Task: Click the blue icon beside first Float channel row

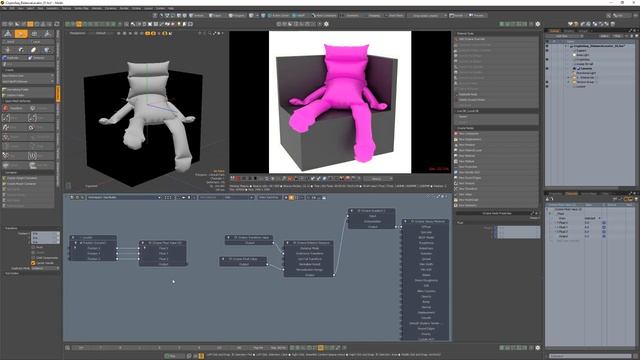Action: click(x=604, y=223)
